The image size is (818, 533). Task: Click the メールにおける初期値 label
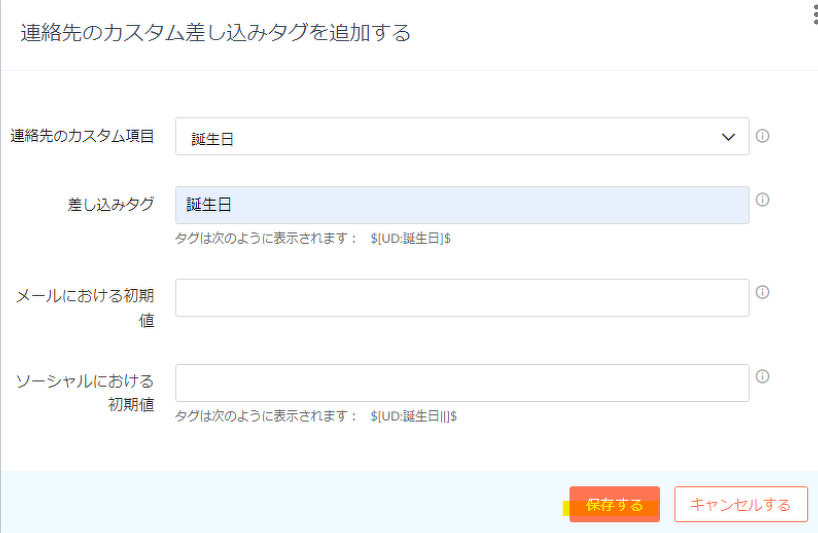tap(85, 307)
